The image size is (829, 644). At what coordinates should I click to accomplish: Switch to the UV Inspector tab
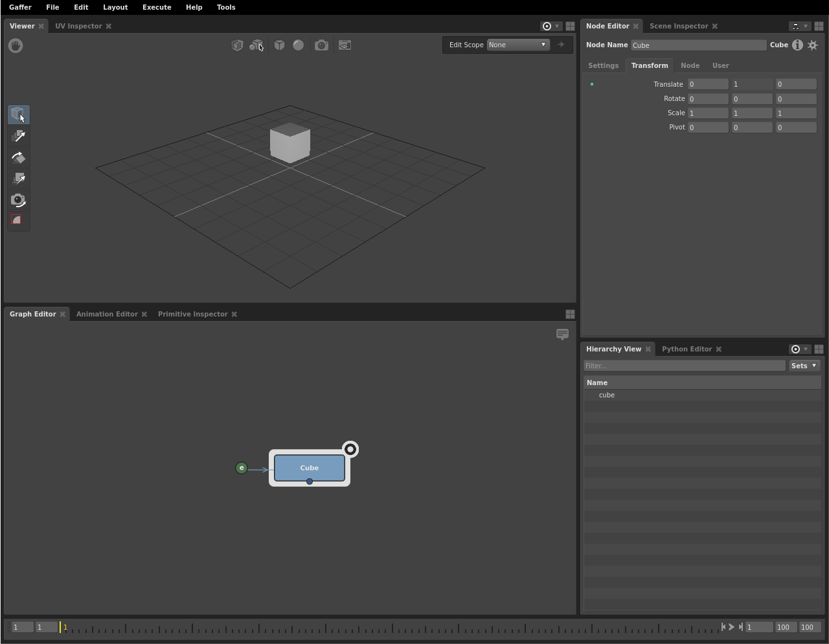pos(78,26)
